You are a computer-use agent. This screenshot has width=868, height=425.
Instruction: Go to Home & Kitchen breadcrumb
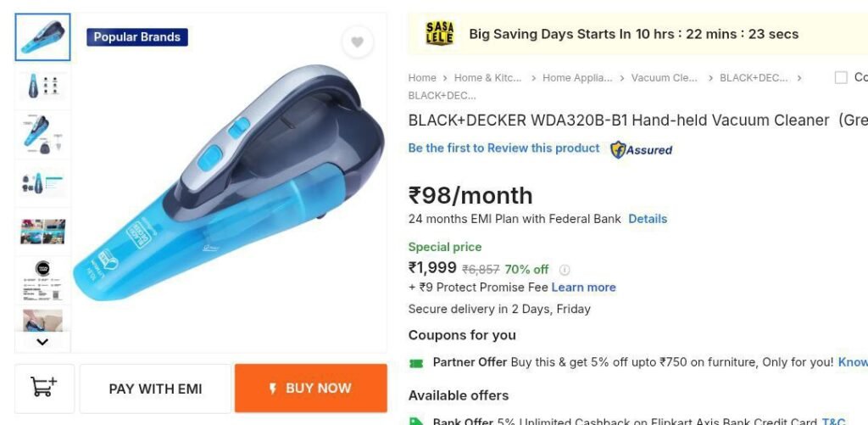coord(487,78)
